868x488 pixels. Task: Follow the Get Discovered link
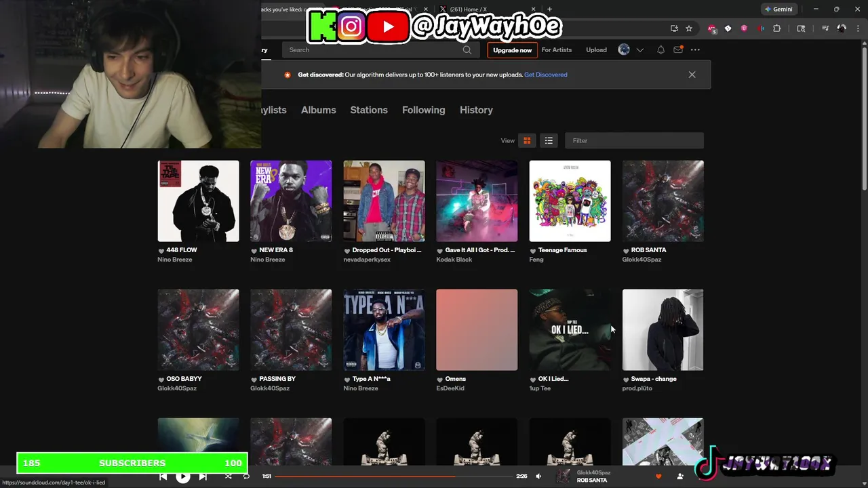(x=546, y=75)
